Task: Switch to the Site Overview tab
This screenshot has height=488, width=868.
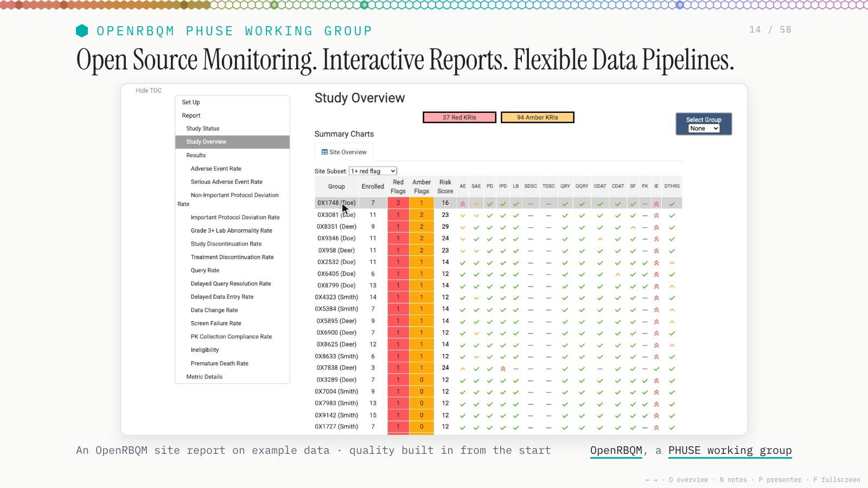Action: (344, 152)
